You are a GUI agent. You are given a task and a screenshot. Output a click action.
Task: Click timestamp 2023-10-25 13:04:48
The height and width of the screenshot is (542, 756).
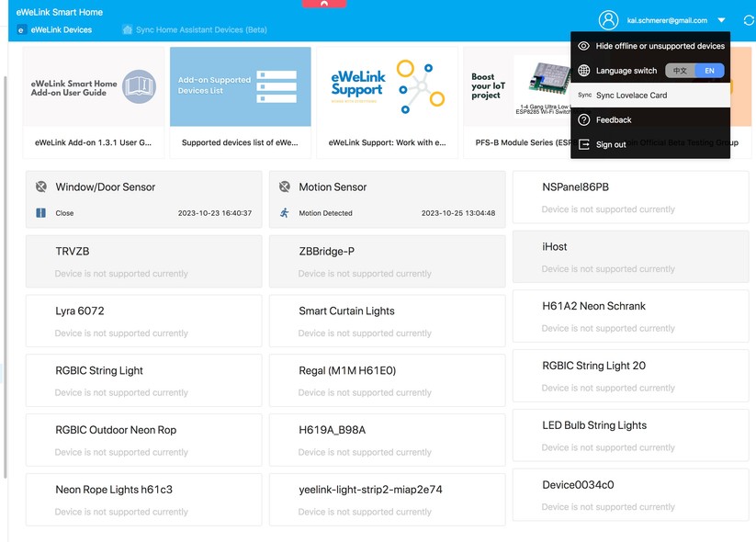tap(458, 213)
